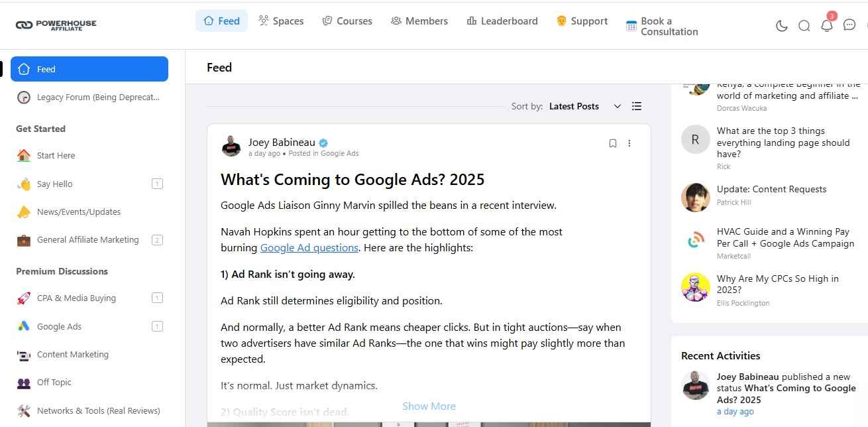Click the Start Here house icon

[24, 155]
